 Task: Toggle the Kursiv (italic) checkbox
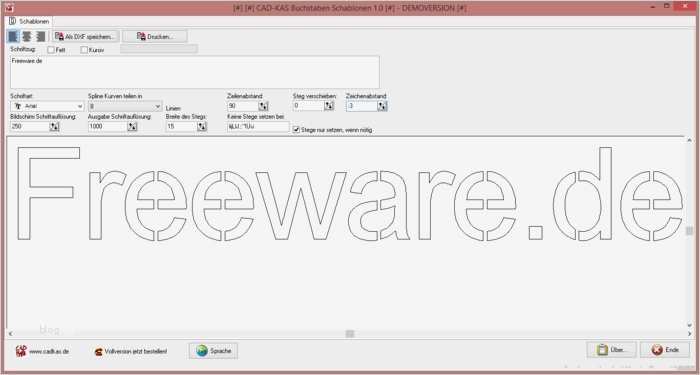coord(84,50)
